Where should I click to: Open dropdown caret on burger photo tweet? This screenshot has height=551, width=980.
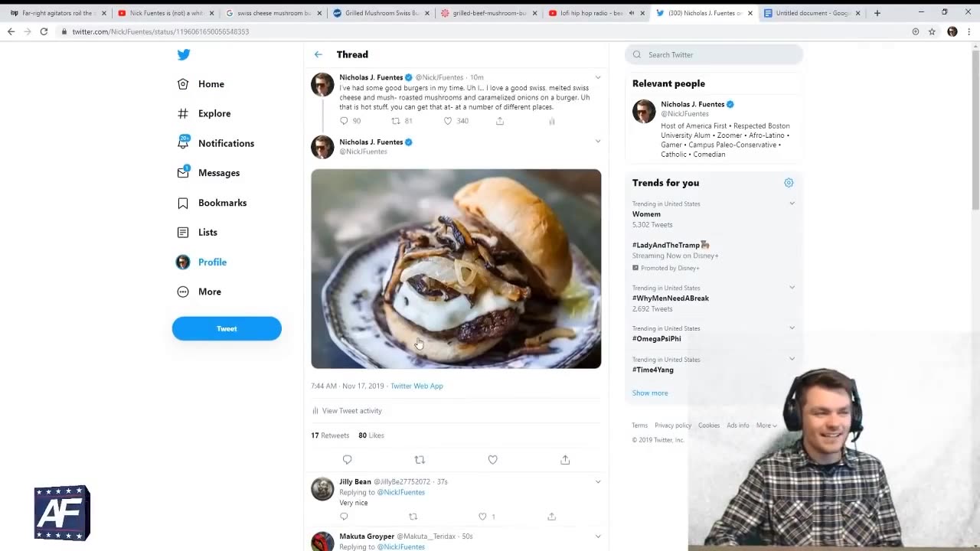(598, 142)
